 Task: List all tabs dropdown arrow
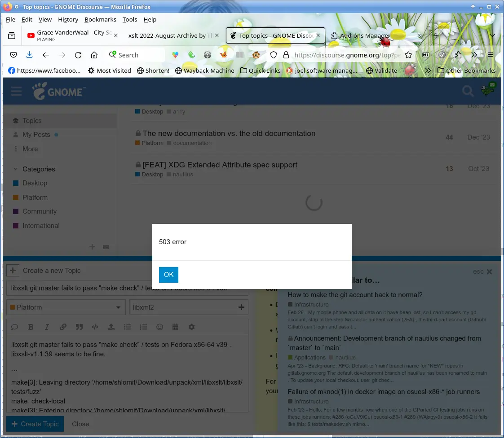[492, 35]
